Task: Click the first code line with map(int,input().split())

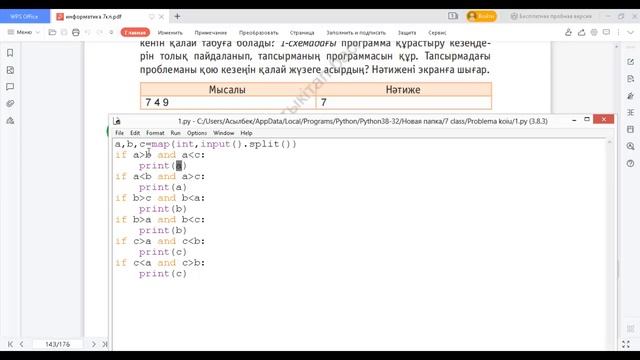Action: click(206, 144)
